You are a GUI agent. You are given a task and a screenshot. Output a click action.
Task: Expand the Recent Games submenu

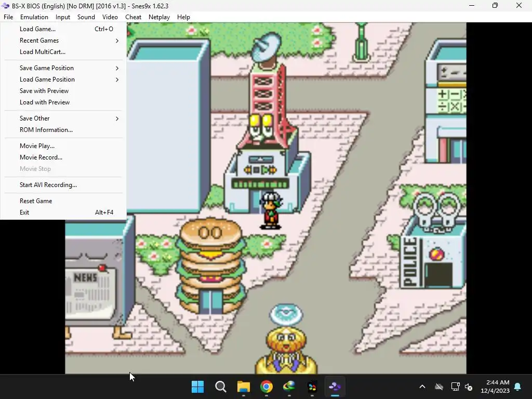pos(63,41)
